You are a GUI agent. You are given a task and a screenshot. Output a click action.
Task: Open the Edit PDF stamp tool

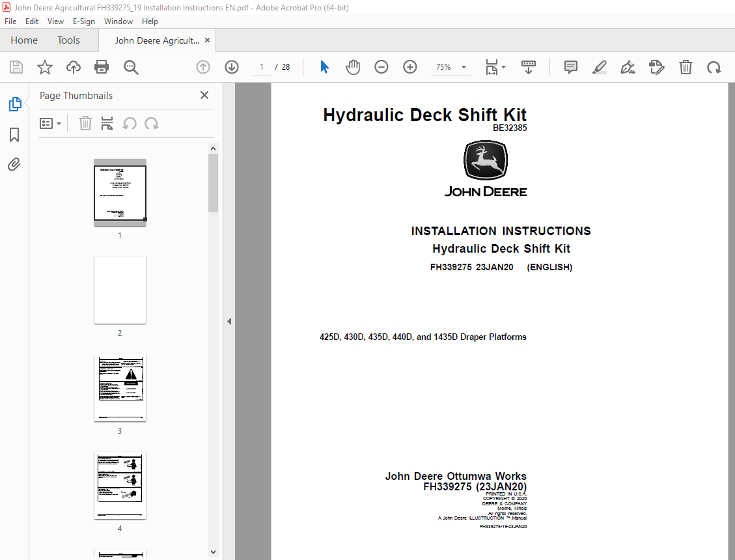coord(657,67)
